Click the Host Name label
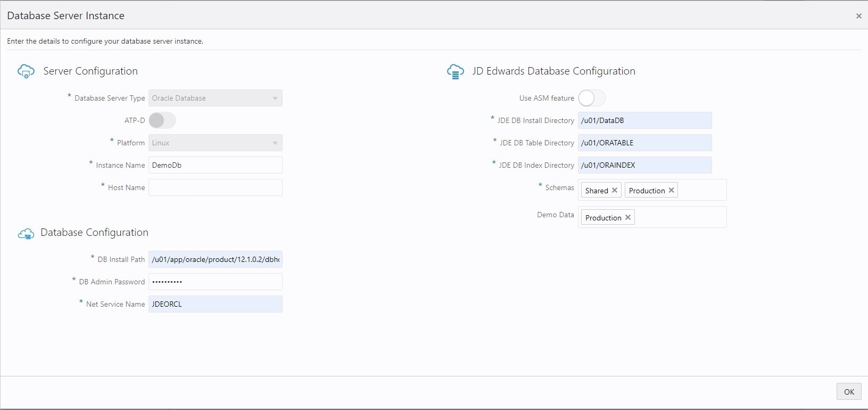Screen dimensions: 868x410 coord(126,187)
